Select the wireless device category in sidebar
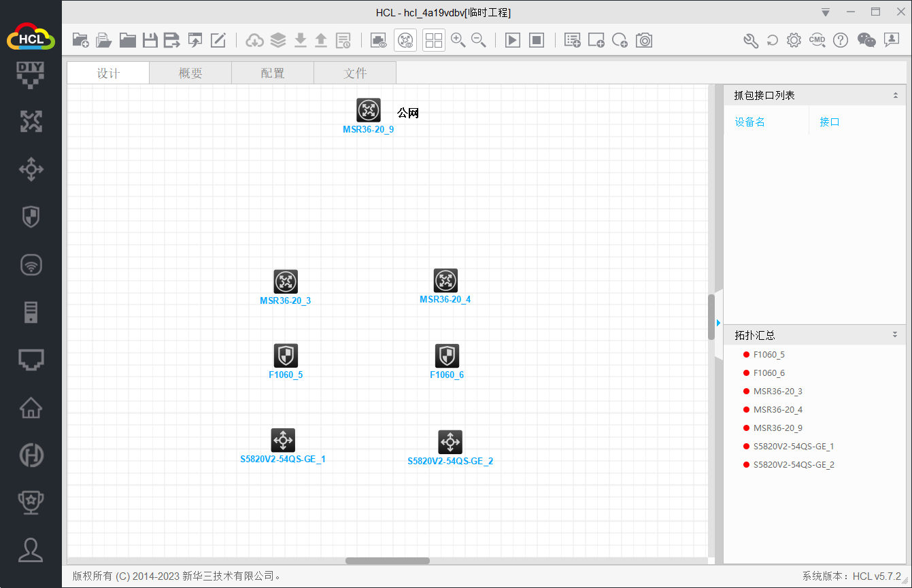The width and height of the screenshot is (912, 588). pos(31,264)
